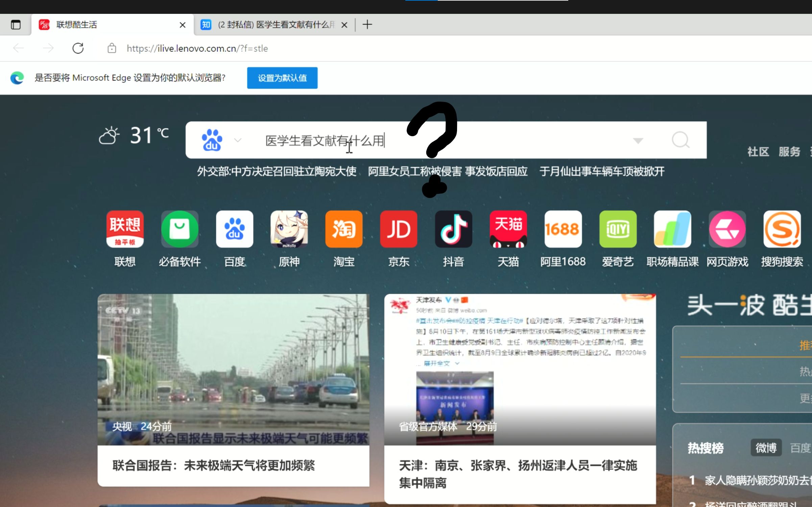Viewport: 812px width, 507px height.
Task: Click the site lock icon in address bar
Action: (112, 48)
